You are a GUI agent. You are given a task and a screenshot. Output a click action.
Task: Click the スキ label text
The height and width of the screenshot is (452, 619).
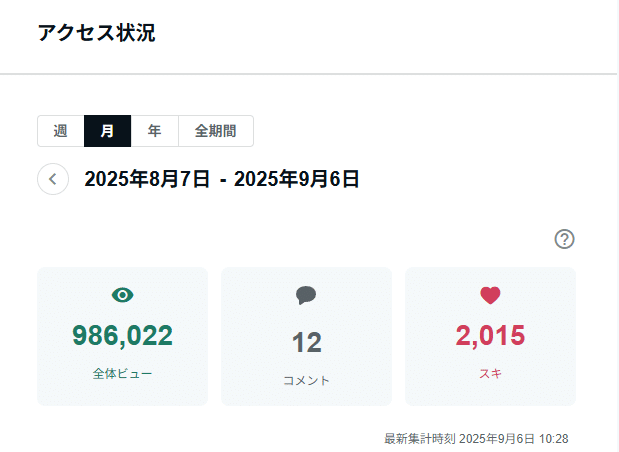[x=490, y=373]
